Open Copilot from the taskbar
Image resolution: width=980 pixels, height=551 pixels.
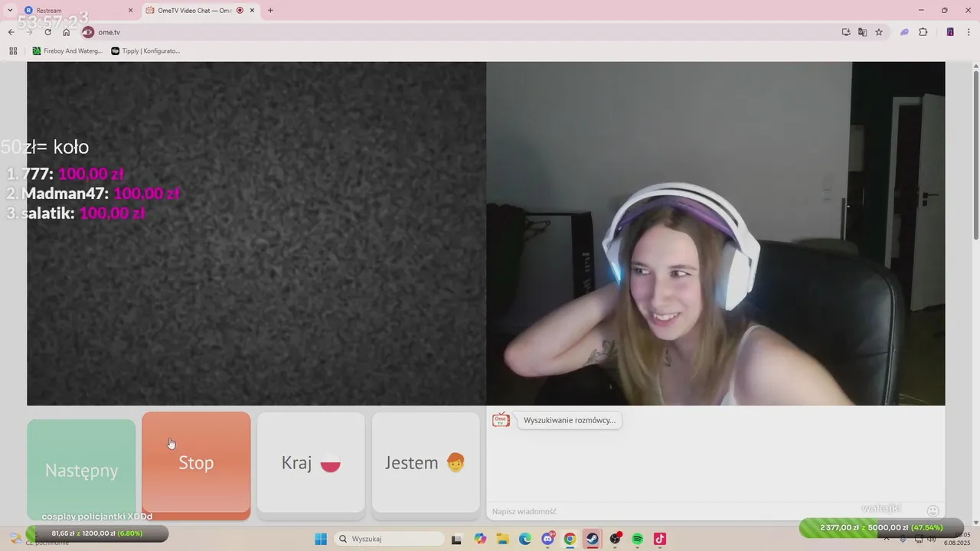(480, 539)
